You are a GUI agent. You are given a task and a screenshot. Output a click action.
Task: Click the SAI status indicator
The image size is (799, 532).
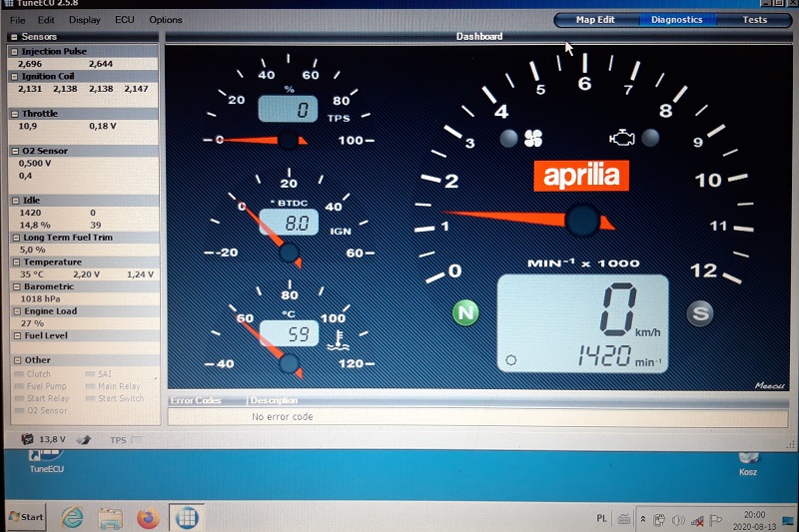coord(90,374)
